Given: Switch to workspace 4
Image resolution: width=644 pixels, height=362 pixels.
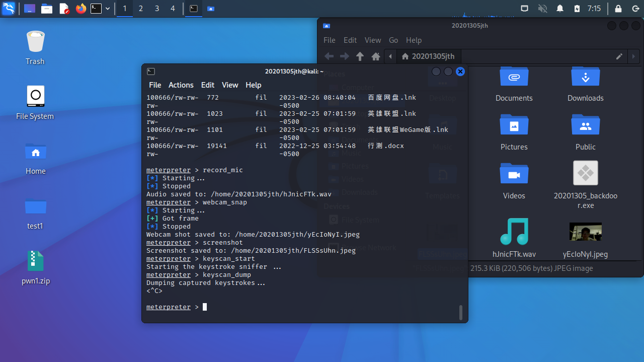Looking at the screenshot, I should point(173,9).
